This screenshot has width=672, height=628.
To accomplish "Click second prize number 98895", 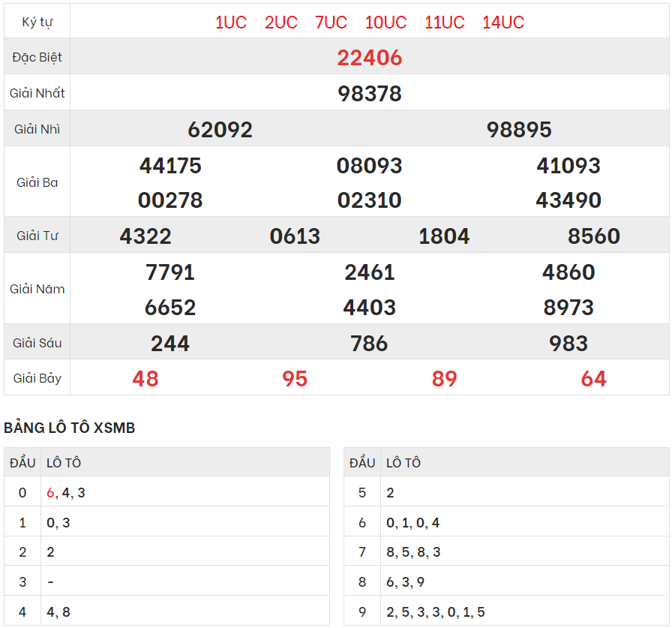I will 519,130.
